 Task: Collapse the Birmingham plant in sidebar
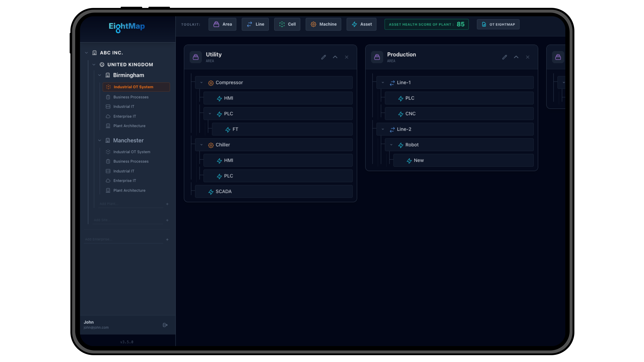click(x=99, y=75)
